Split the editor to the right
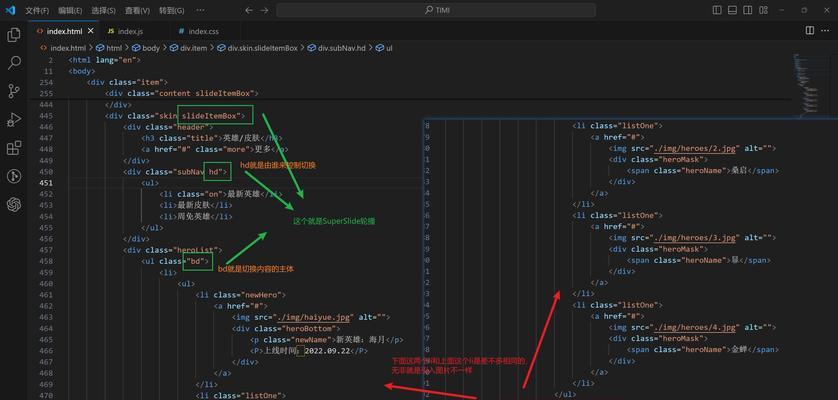The height and width of the screenshot is (400, 838). [810, 31]
